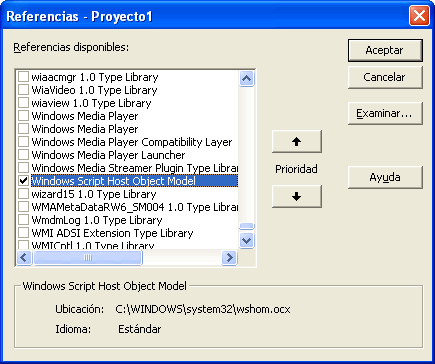The width and height of the screenshot is (435, 364).
Task: Click the horizontal scroll right arrow
Action: click(229, 257)
